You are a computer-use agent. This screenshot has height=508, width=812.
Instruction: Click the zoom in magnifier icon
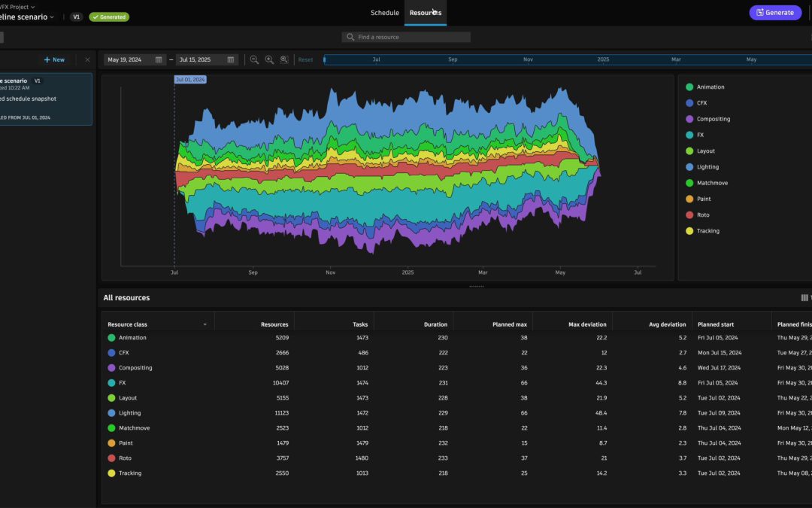coord(269,59)
